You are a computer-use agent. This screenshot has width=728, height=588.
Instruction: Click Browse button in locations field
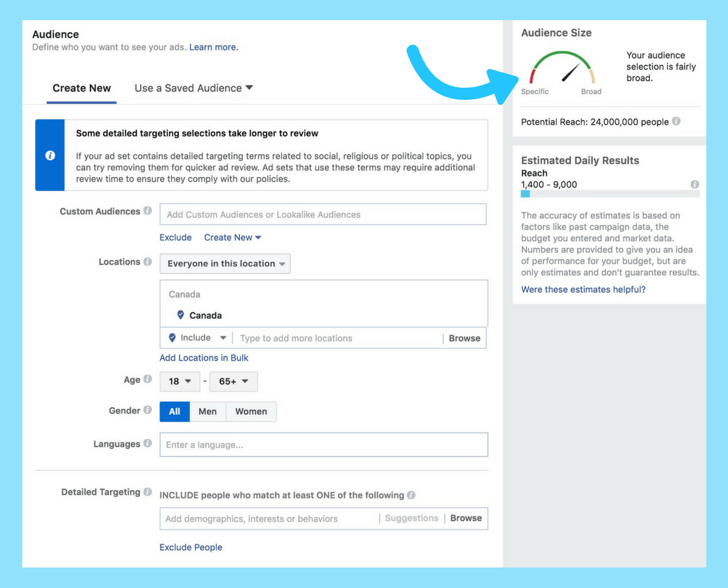(x=465, y=338)
